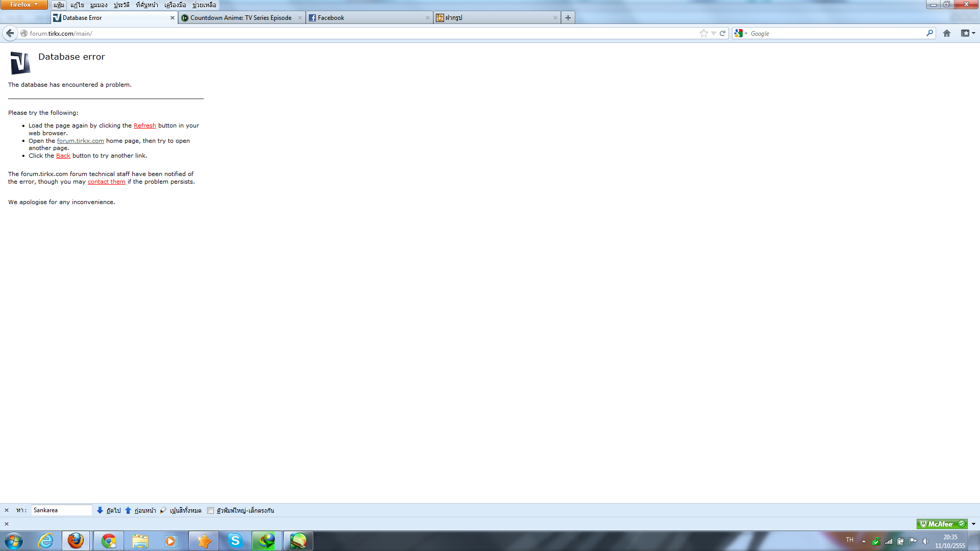
Task: Open new tab with plus button
Action: tap(568, 18)
